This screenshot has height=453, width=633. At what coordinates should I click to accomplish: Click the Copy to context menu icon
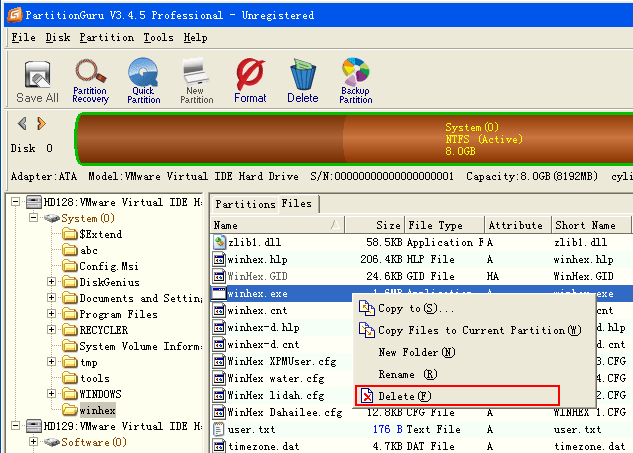(367, 308)
